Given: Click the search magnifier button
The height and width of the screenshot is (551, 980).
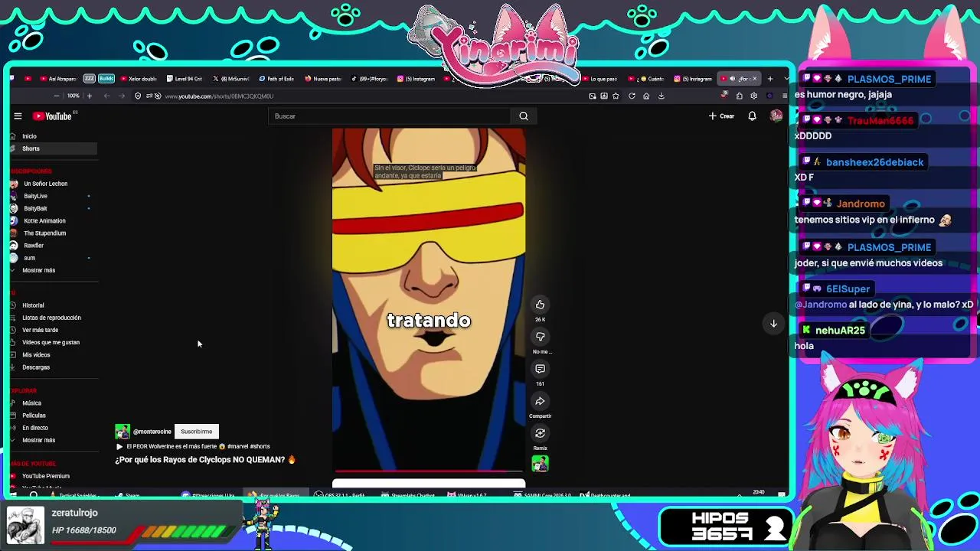Looking at the screenshot, I should pyautogui.click(x=524, y=116).
